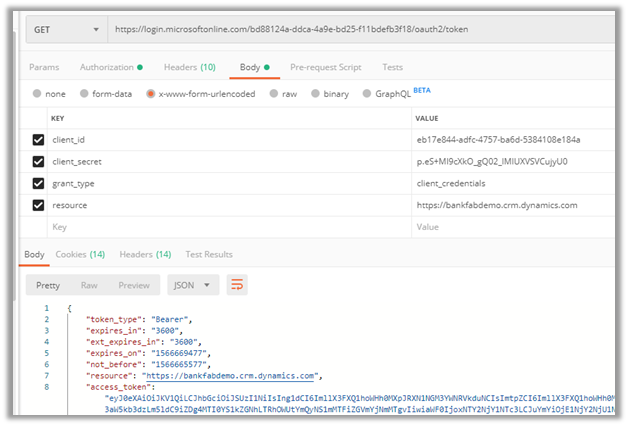Switch response view to Preview
The height and width of the screenshot is (426, 628).
pyautogui.click(x=134, y=285)
